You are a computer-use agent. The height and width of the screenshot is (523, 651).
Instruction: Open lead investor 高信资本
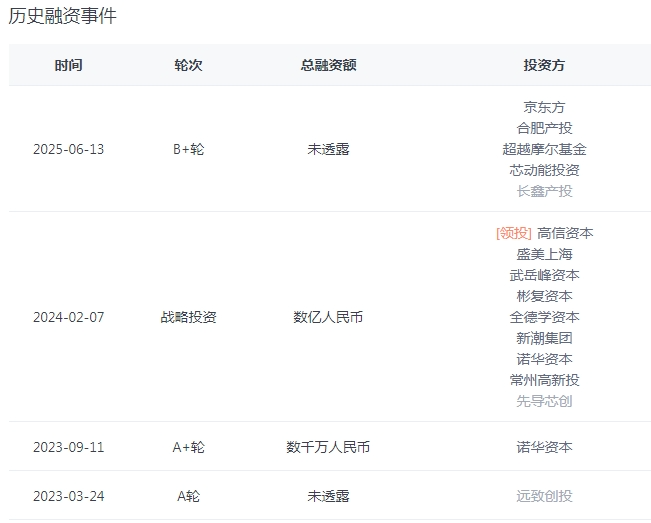click(565, 233)
